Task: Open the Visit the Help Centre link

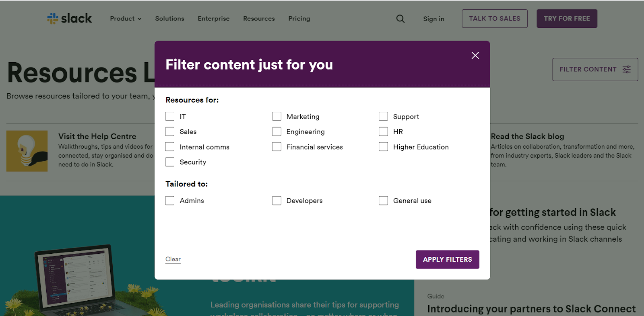Action: click(x=97, y=136)
